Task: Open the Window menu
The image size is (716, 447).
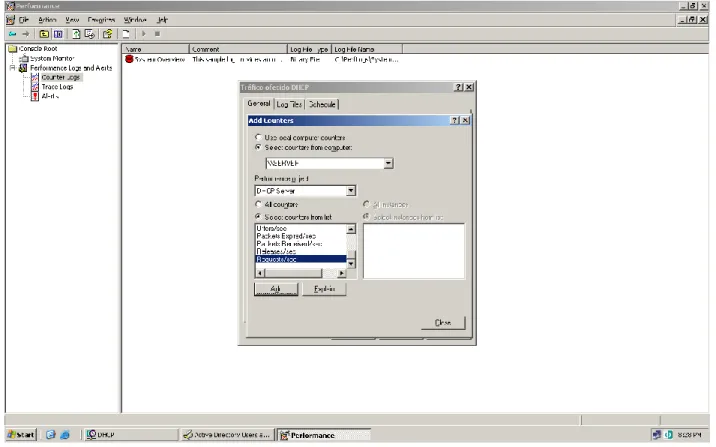Action: click(135, 20)
